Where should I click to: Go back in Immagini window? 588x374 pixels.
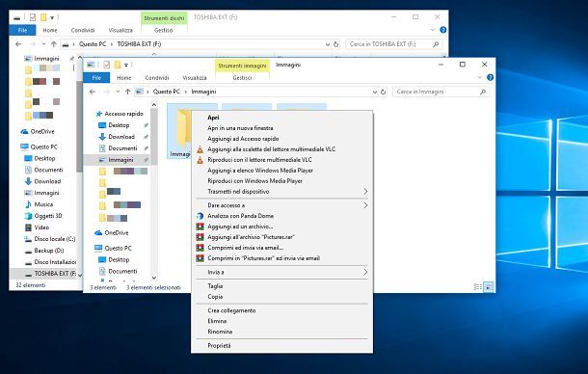[93, 92]
